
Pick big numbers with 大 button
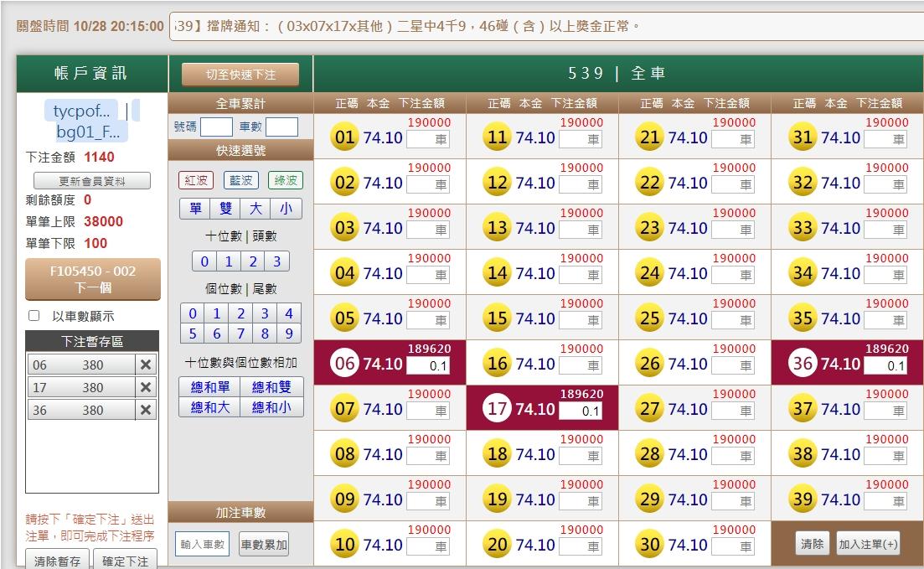coord(256,208)
